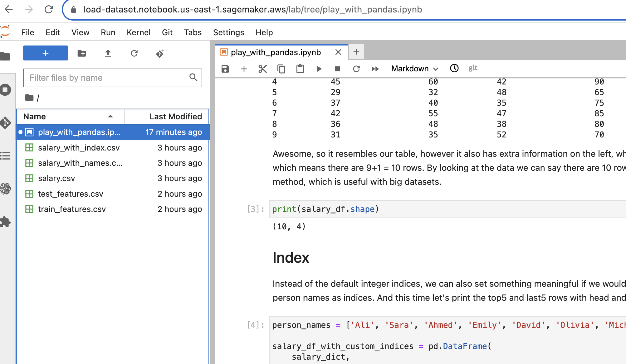The width and height of the screenshot is (626, 364).
Task: Create a new folder in file browser
Action: [82, 53]
